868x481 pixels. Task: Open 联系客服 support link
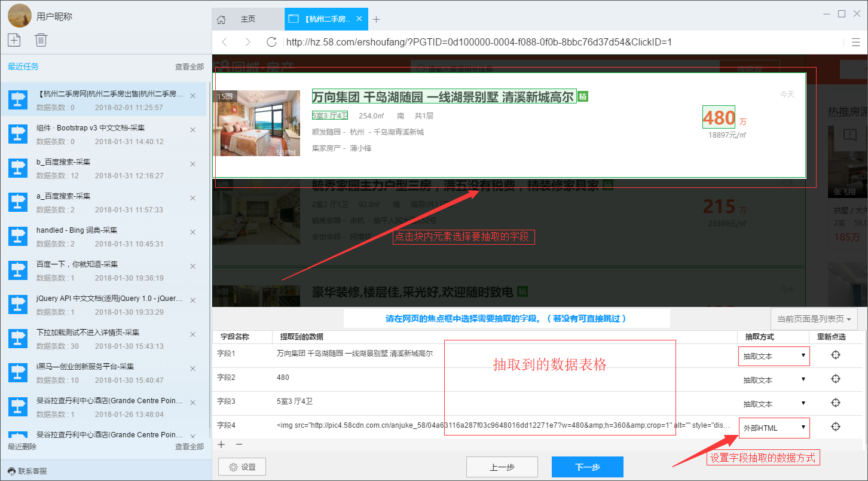point(27,471)
